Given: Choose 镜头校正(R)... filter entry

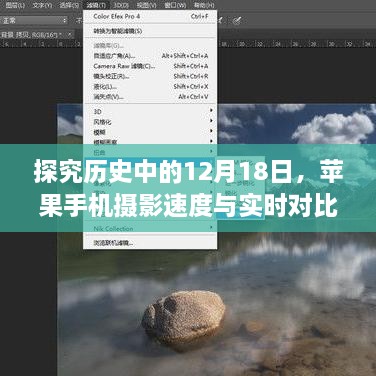Looking at the screenshot, I should (150, 76).
